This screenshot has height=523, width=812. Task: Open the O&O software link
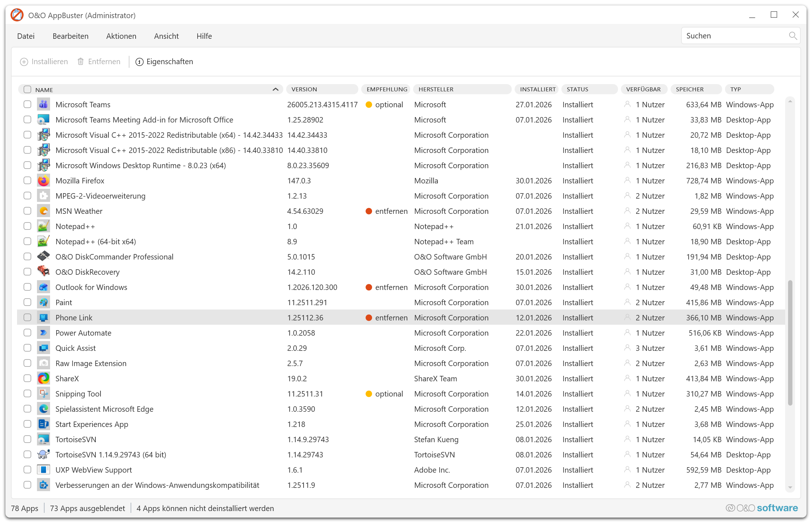[762, 508]
